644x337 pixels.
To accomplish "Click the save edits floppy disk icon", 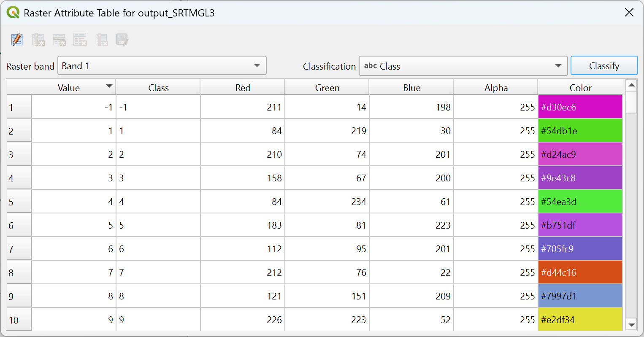I will click(x=122, y=40).
